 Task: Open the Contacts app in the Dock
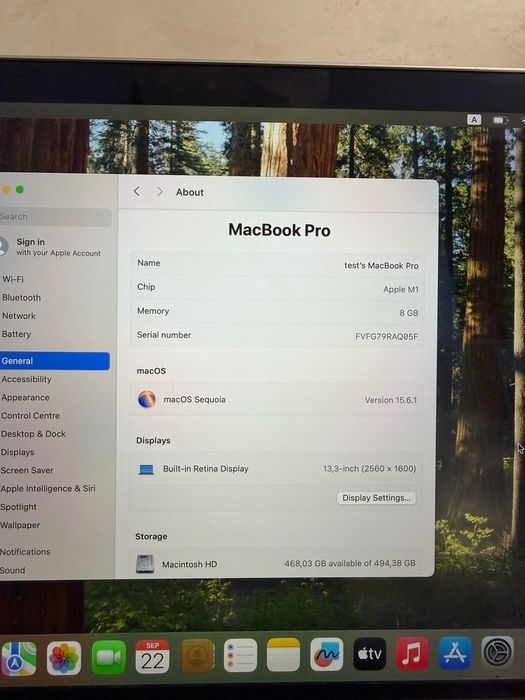point(198,656)
